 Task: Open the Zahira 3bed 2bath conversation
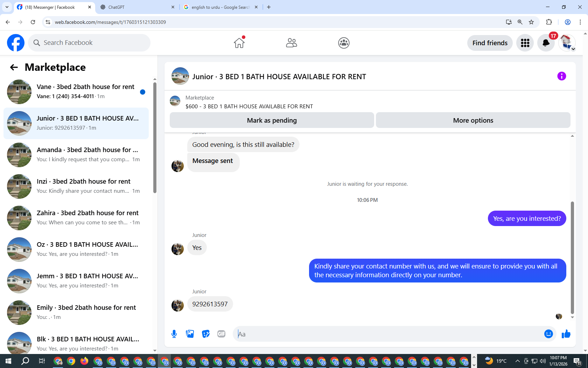pyautogui.click(x=76, y=218)
